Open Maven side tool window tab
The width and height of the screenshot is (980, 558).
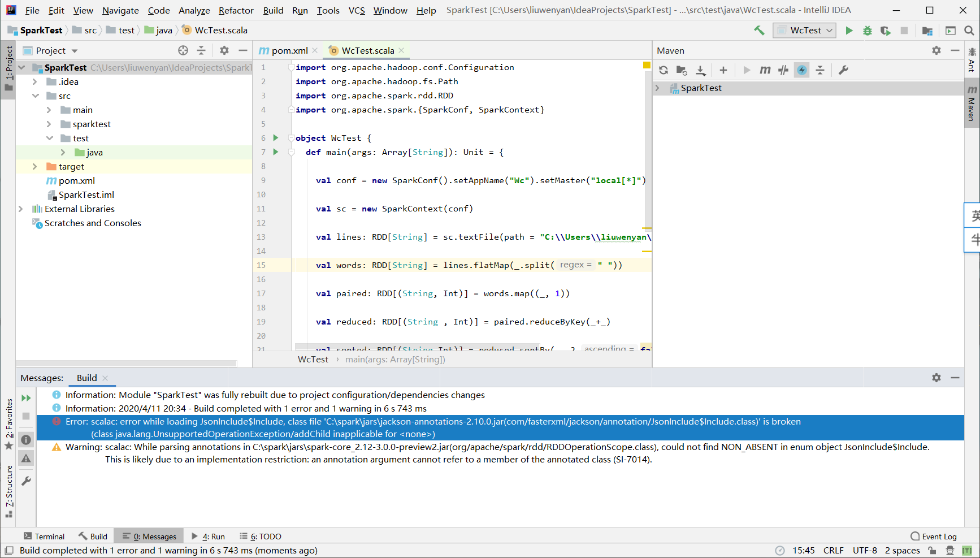(x=972, y=104)
